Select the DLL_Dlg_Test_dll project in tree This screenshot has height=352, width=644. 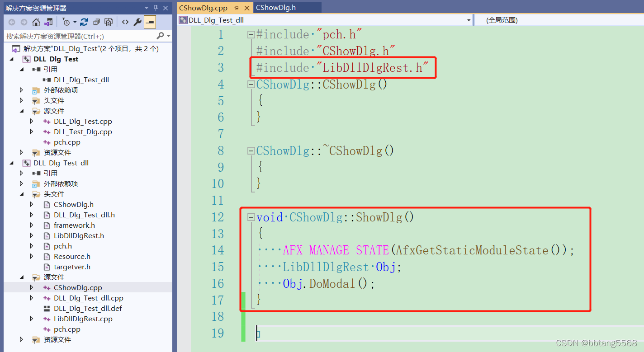coord(61,163)
